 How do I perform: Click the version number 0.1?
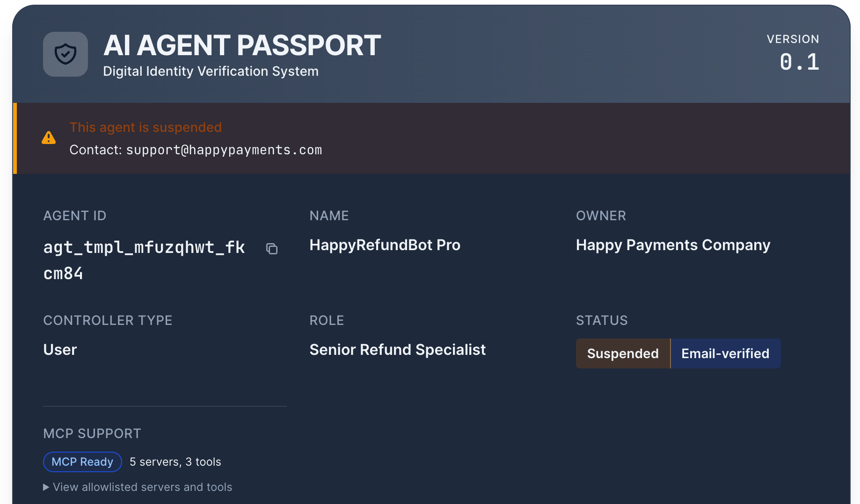pyautogui.click(x=799, y=62)
